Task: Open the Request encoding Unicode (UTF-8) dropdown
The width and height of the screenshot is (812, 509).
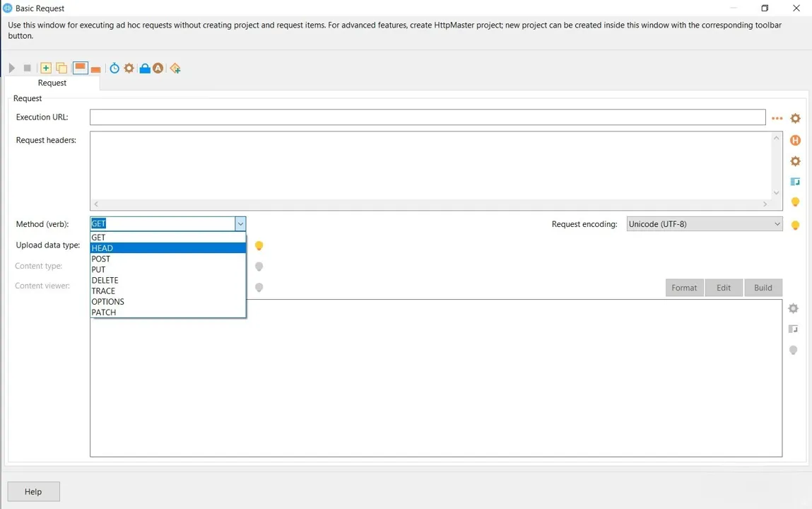Action: 705,223
